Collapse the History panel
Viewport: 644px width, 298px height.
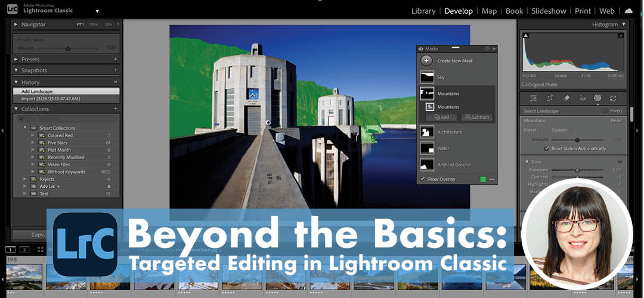point(17,82)
